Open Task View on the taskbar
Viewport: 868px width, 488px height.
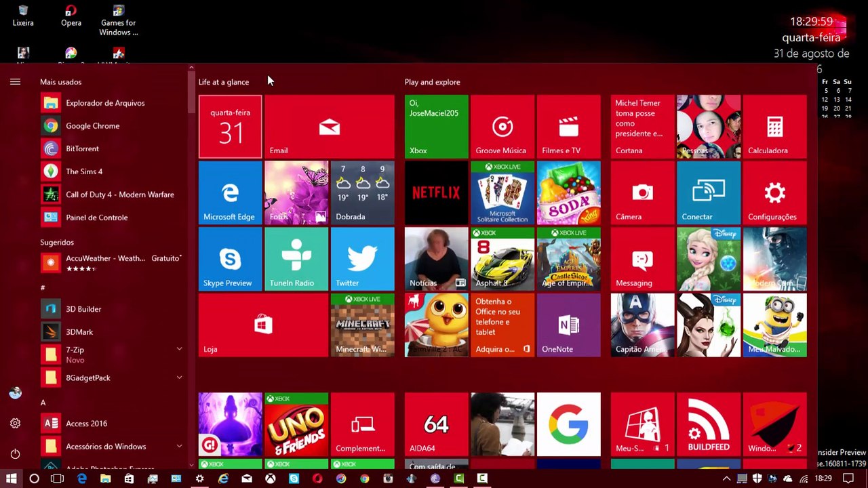click(57, 479)
